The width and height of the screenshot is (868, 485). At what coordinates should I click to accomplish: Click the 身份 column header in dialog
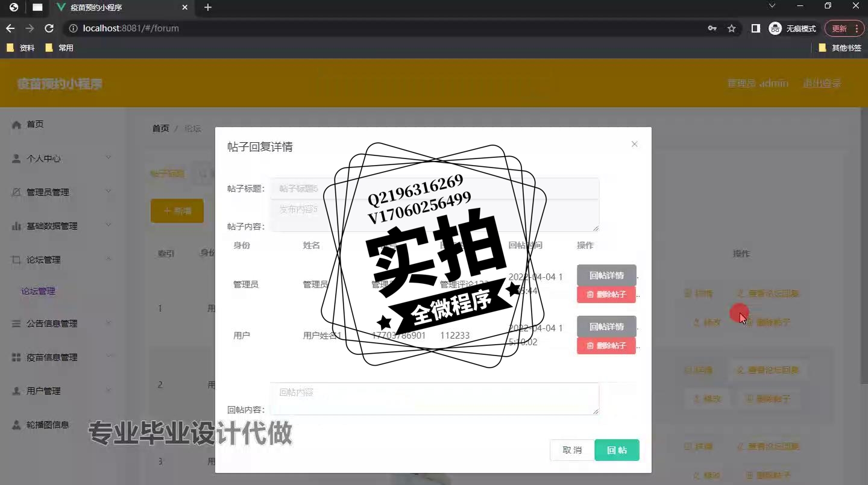click(242, 245)
